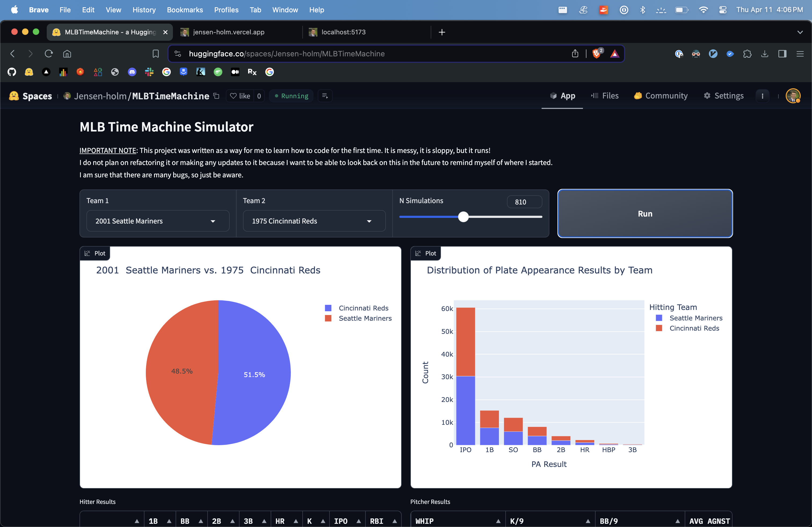Open the three-dot space options menu
Image resolution: width=812 pixels, height=527 pixels.
click(x=763, y=96)
